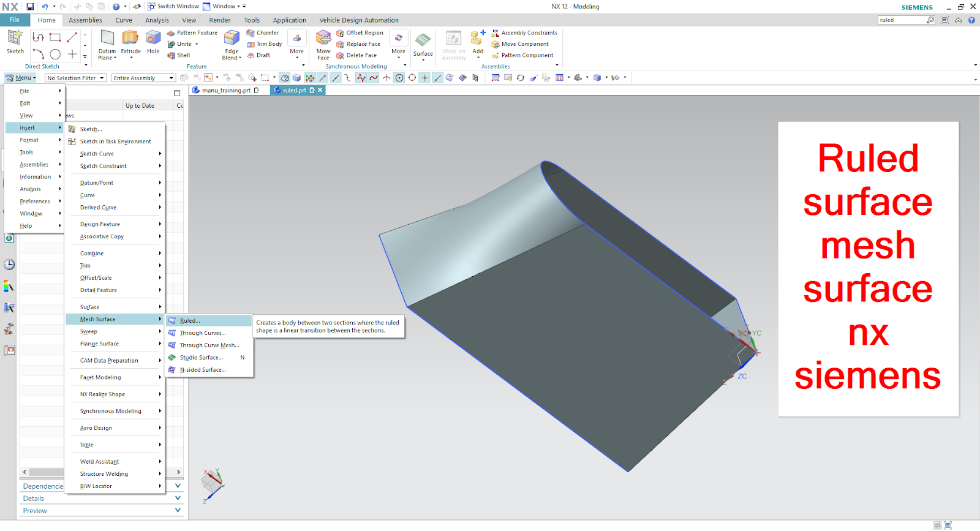Click Offset Region command
The width and height of the screenshot is (980, 531).
coord(360,33)
